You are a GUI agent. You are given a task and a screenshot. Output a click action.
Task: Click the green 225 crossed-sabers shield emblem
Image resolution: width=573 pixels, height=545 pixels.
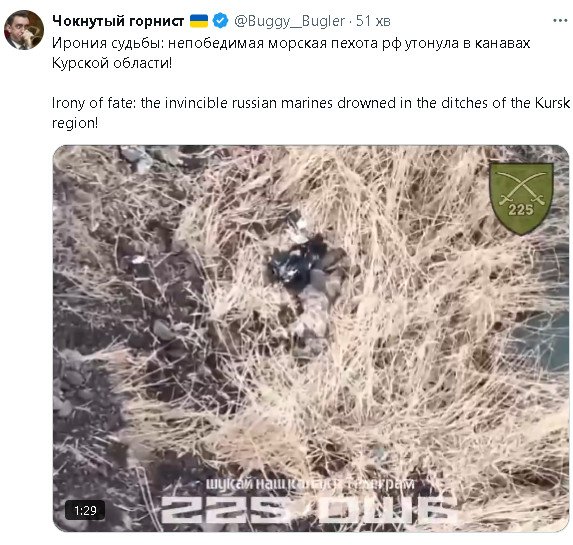pos(521,198)
